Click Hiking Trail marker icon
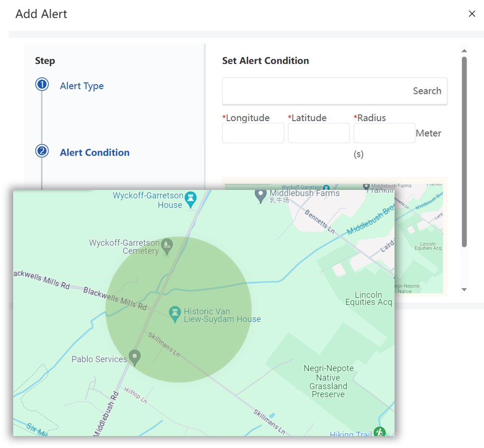This screenshot has width=484, height=448. coord(379,432)
